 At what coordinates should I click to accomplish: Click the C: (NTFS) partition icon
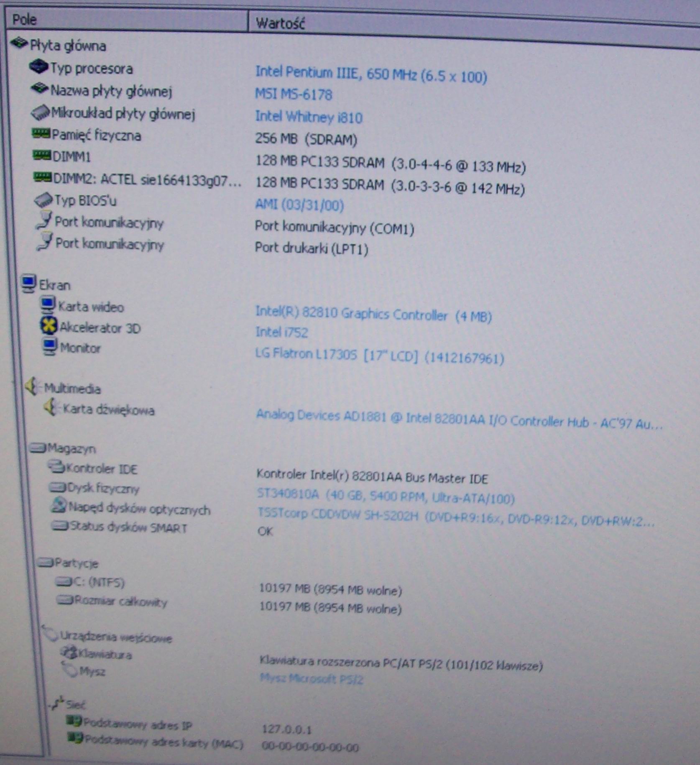[64, 581]
